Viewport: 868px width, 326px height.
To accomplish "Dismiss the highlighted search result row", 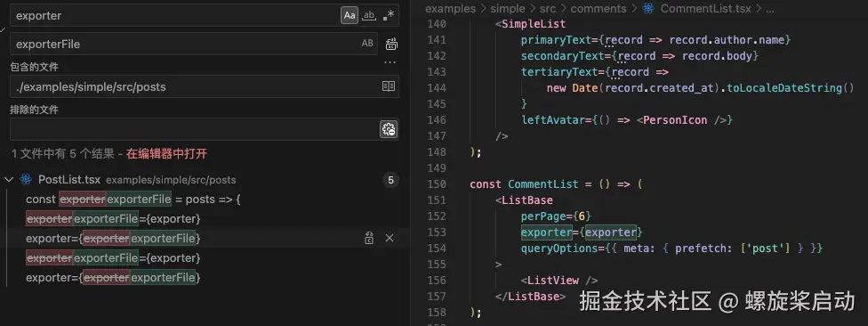I will [x=390, y=238].
